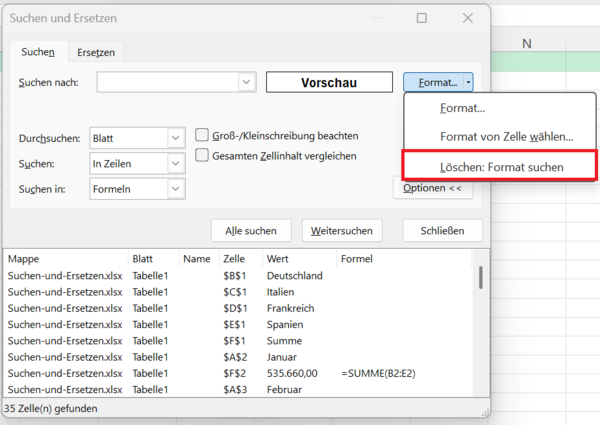Click the Suchen nach input field
The height and width of the screenshot is (425, 600).
pos(166,82)
